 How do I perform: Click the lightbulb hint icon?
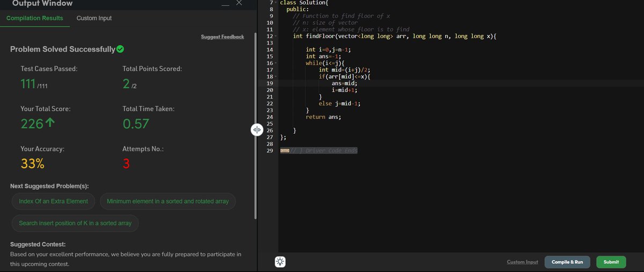pyautogui.click(x=280, y=262)
